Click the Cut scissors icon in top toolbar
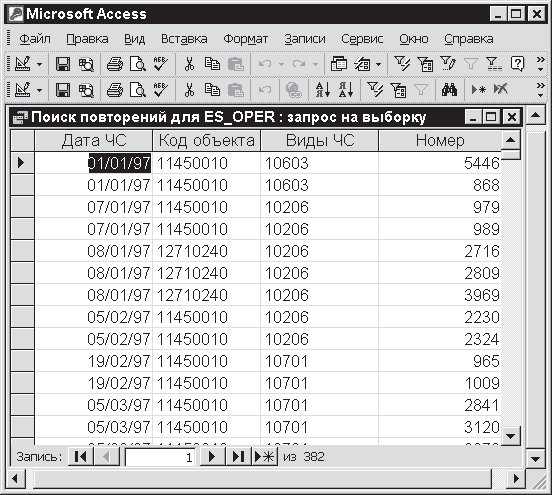552x495 pixels. pos(189,64)
